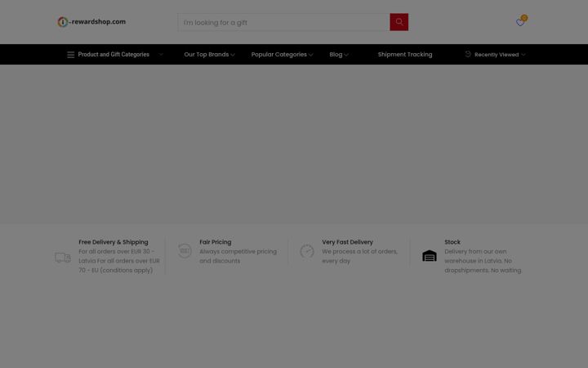The image size is (588, 368).
Task: Focus the "I'm looking for a gift" search field
Action: pos(284,22)
